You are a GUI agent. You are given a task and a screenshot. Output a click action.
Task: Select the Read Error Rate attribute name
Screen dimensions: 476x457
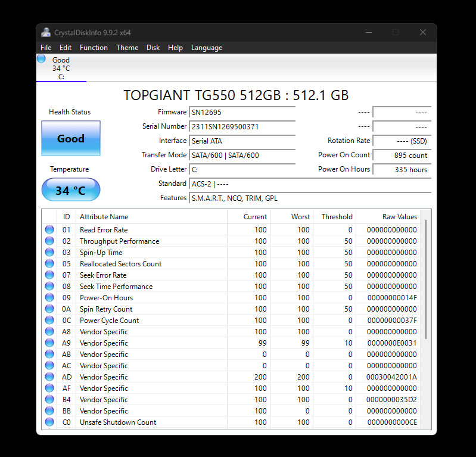pyautogui.click(x=104, y=230)
